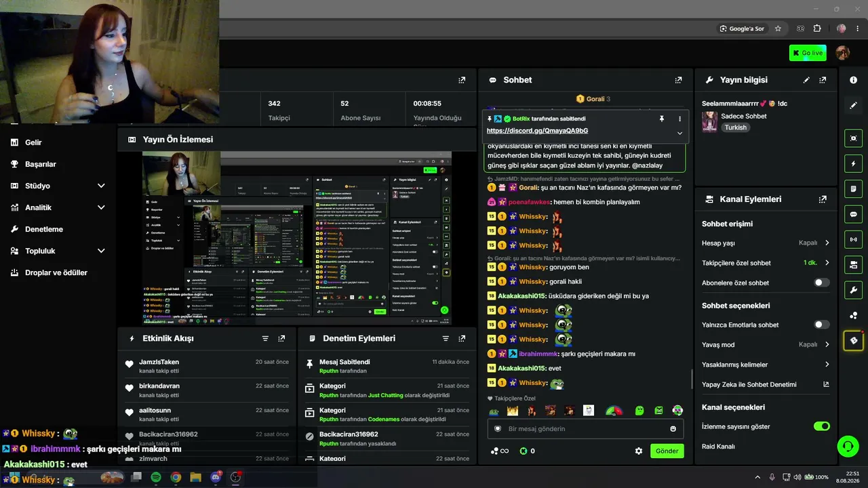Open File Explorer from the taskbar
Viewport: 868px width, 488px height.
click(195, 477)
